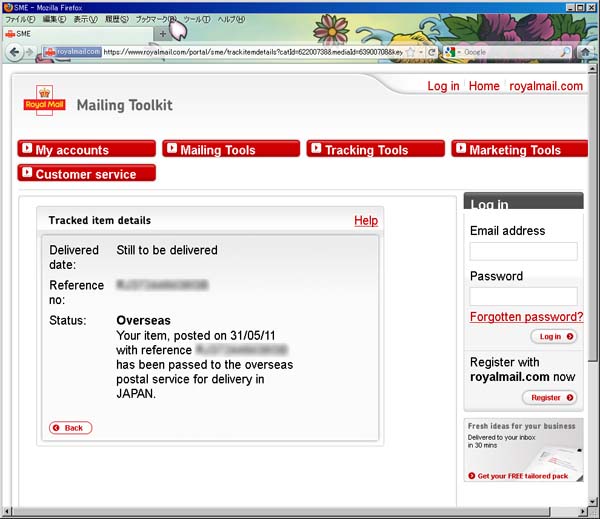Viewport: 600px width, 519px height.
Task: Click the horizontal scrollbar right arrow
Action: click(583, 511)
